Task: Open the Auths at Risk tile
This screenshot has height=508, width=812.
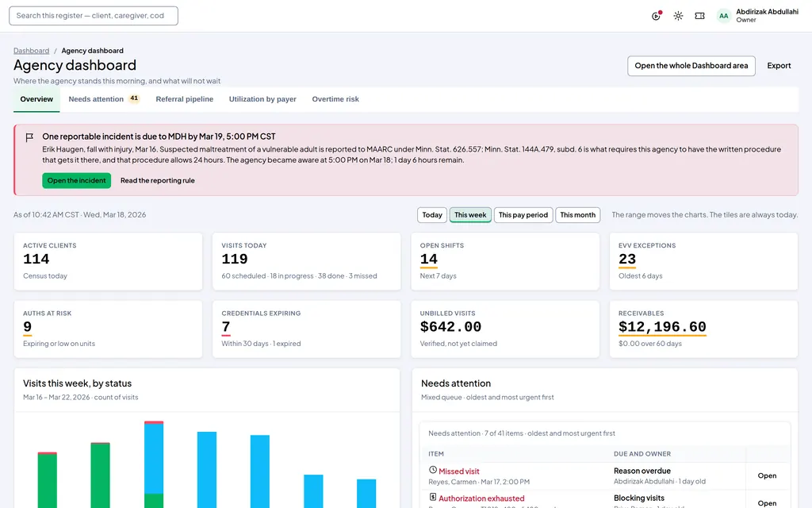Action: coord(108,329)
